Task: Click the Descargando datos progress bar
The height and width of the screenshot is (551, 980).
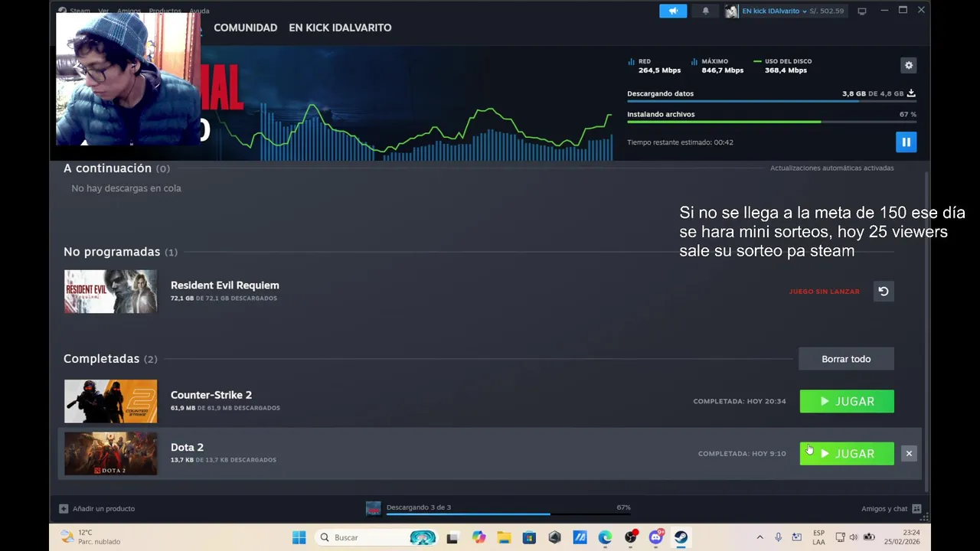Action: pos(772,101)
